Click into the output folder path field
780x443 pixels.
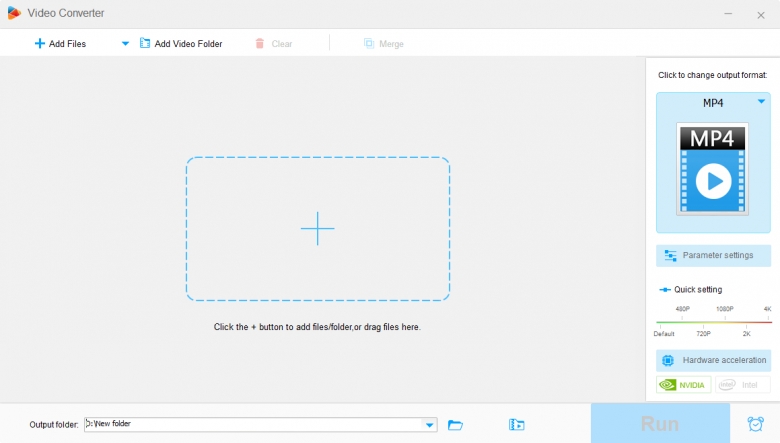[x=250, y=424]
